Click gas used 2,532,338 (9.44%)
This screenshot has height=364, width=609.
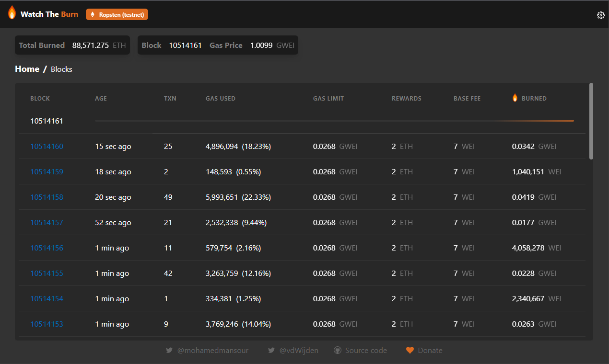pos(236,223)
